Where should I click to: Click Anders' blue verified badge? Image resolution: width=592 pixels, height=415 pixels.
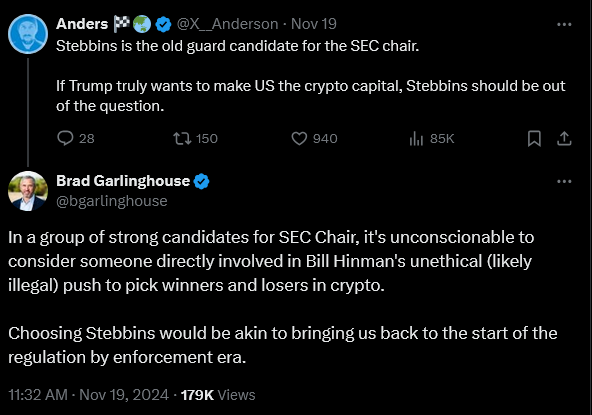pyautogui.click(x=163, y=25)
